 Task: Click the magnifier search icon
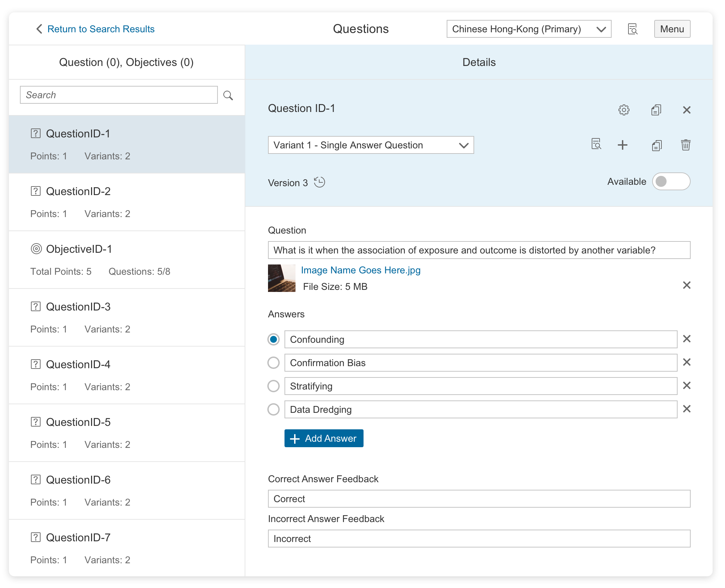pos(228,95)
